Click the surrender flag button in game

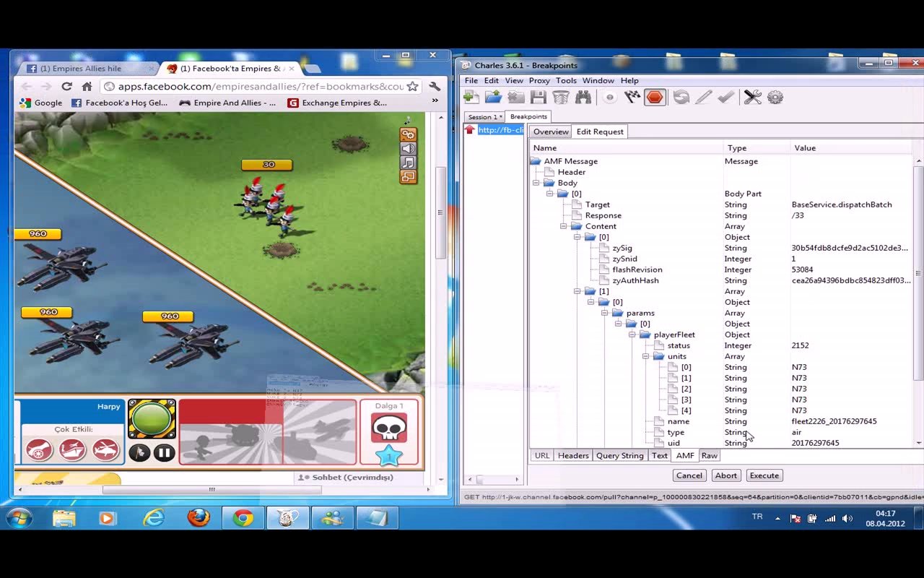click(x=139, y=453)
